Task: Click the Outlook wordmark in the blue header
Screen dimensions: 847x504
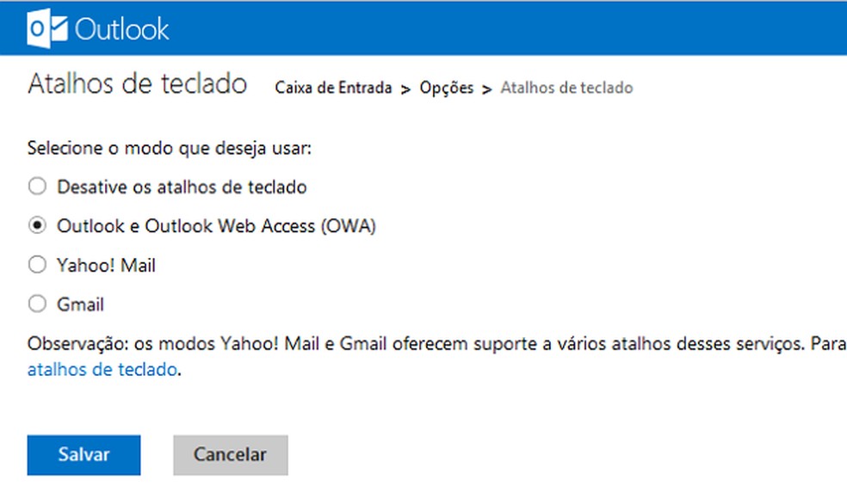Action: click(123, 28)
